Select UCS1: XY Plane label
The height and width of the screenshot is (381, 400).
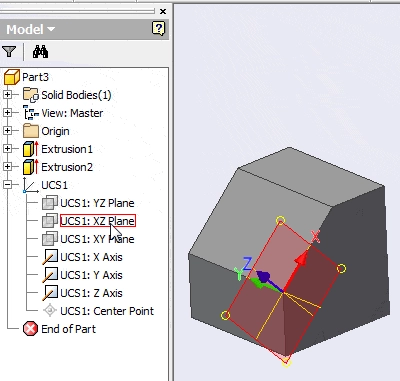(x=97, y=239)
